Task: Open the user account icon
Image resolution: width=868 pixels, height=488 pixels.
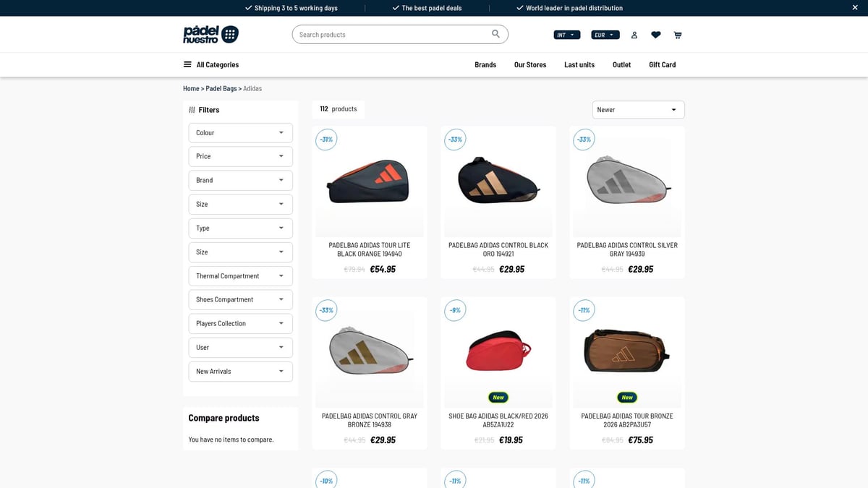Action: pyautogui.click(x=634, y=35)
